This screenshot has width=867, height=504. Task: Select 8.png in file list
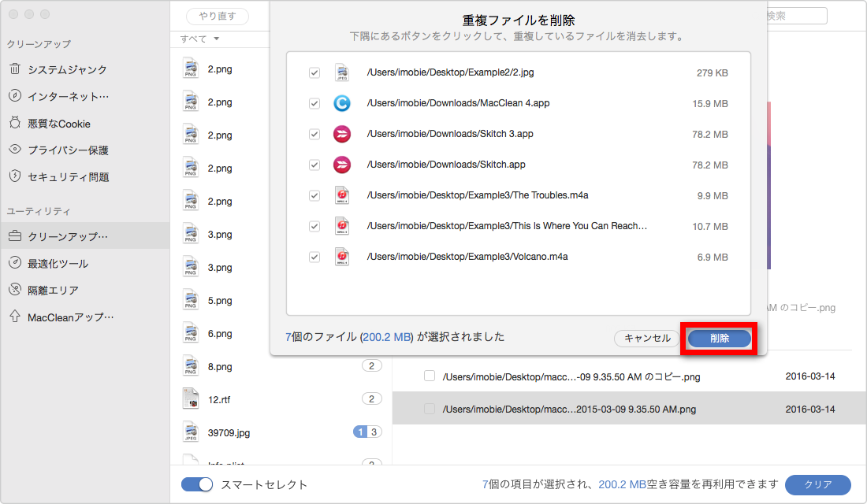click(281, 366)
